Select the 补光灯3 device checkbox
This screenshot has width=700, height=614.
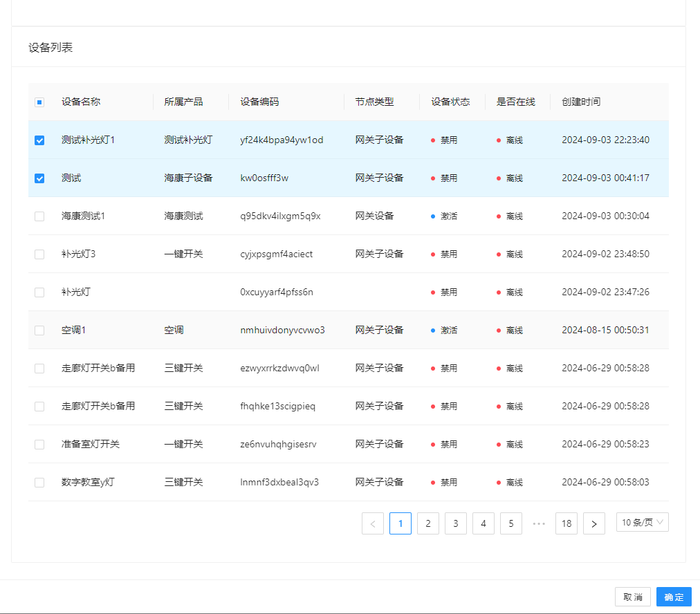pyautogui.click(x=39, y=254)
